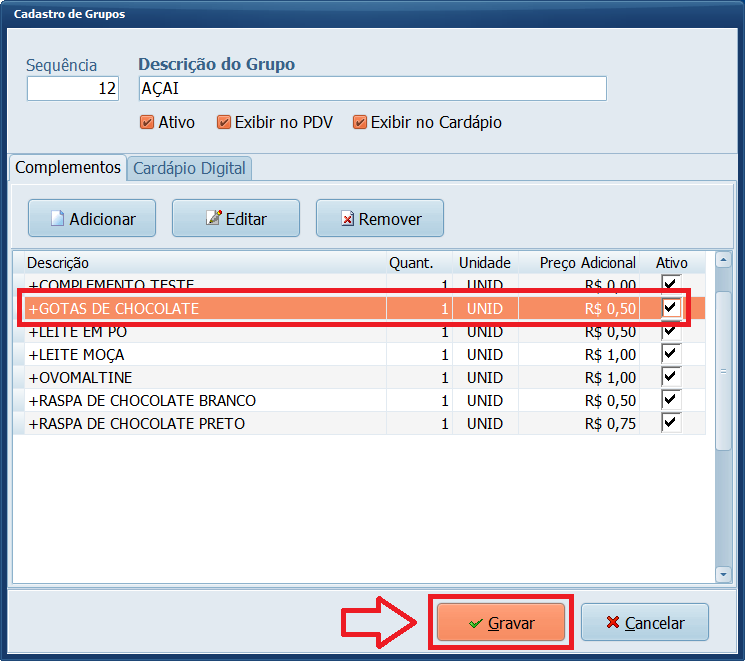The image size is (745, 661).
Task: Deactivate the +OVOMALTINE complement checkbox
Action: 671,377
